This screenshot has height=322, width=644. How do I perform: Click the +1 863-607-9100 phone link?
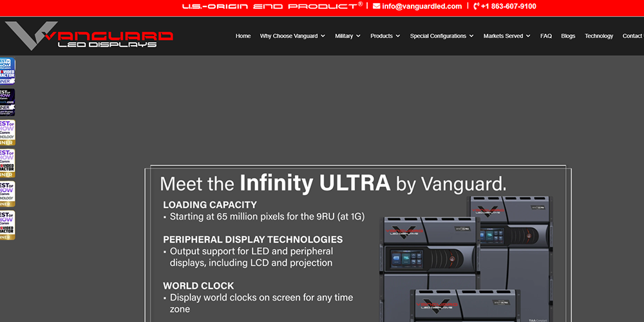point(509,6)
